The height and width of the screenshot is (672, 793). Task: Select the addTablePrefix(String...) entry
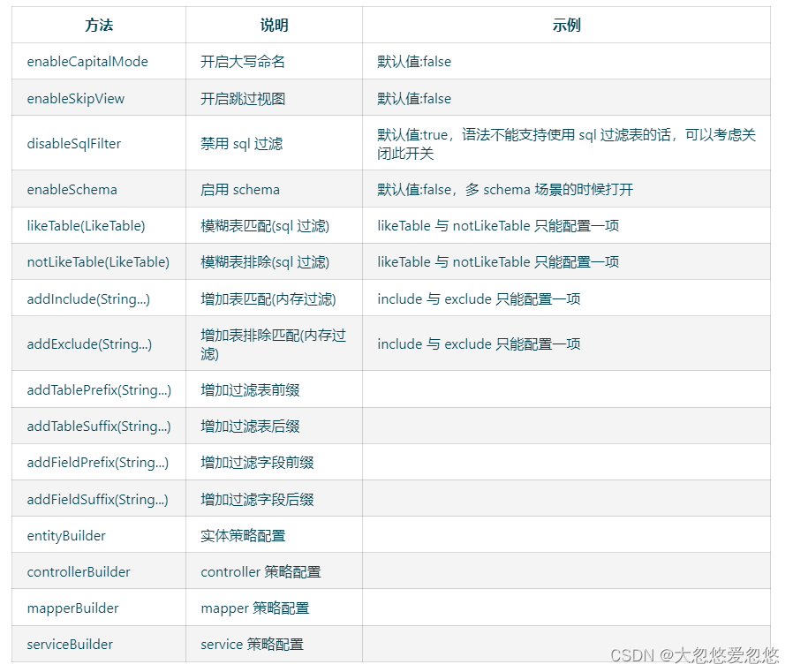[93, 389]
